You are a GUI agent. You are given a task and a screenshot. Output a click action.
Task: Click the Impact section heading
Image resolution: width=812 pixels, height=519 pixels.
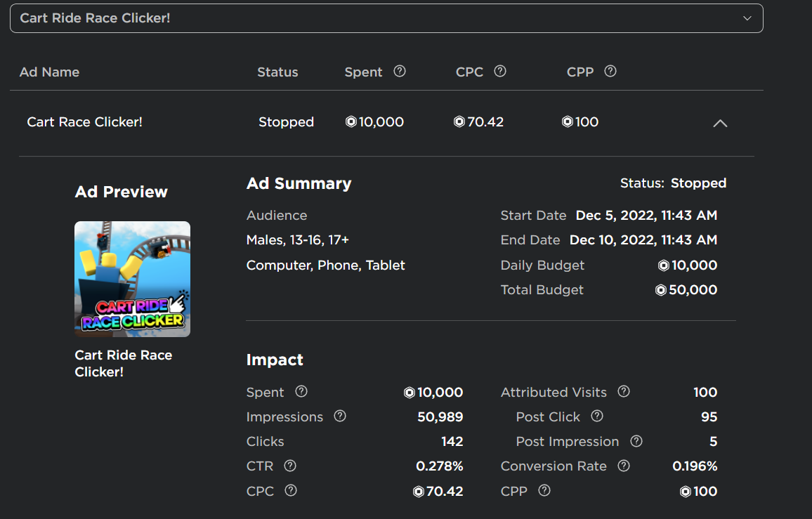click(275, 360)
